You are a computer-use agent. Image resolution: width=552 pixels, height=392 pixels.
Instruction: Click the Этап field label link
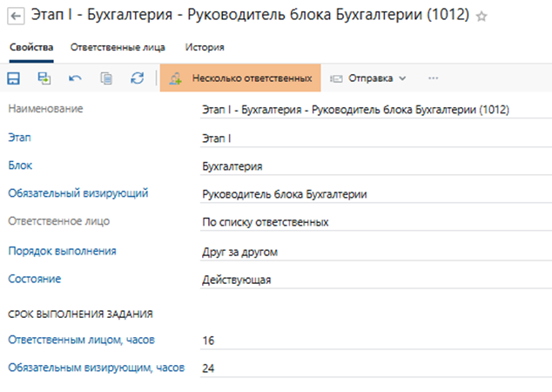click(x=19, y=137)
